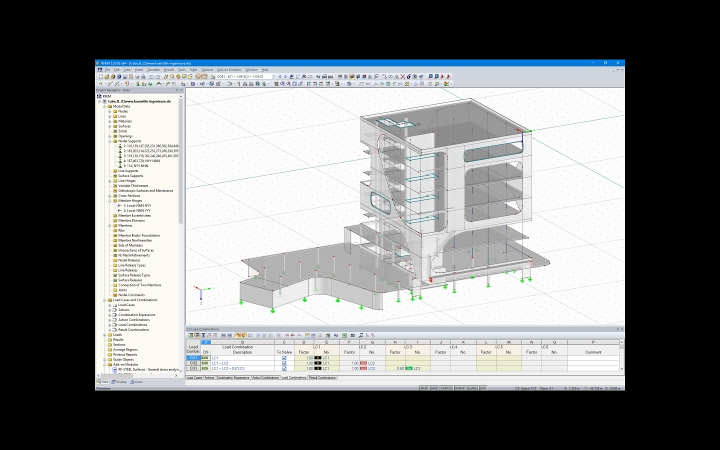Viewport: 720px width, 450px height.
Task: Switch to the Action Combinations table tab
Action: (266, 377)
